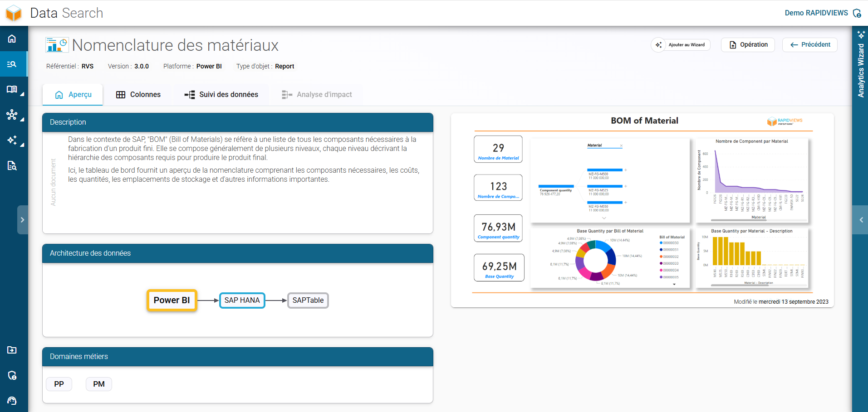The height and width of the screenshot is (412, 868).
Task: Click the user account icon beside Demo RAPIDVIEWS
Action: 857,13
